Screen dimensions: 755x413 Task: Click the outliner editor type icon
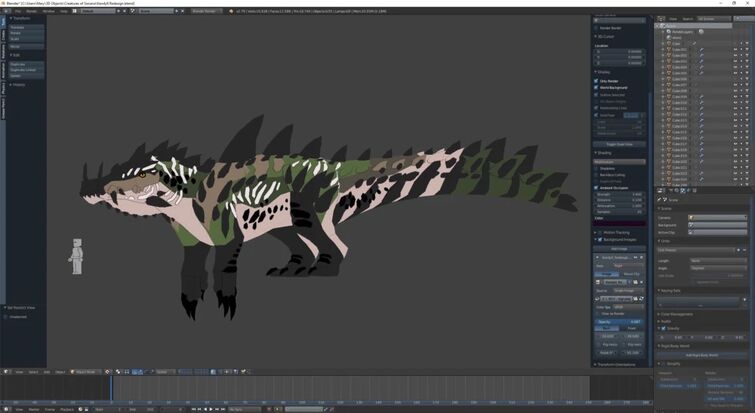point(661,18)
